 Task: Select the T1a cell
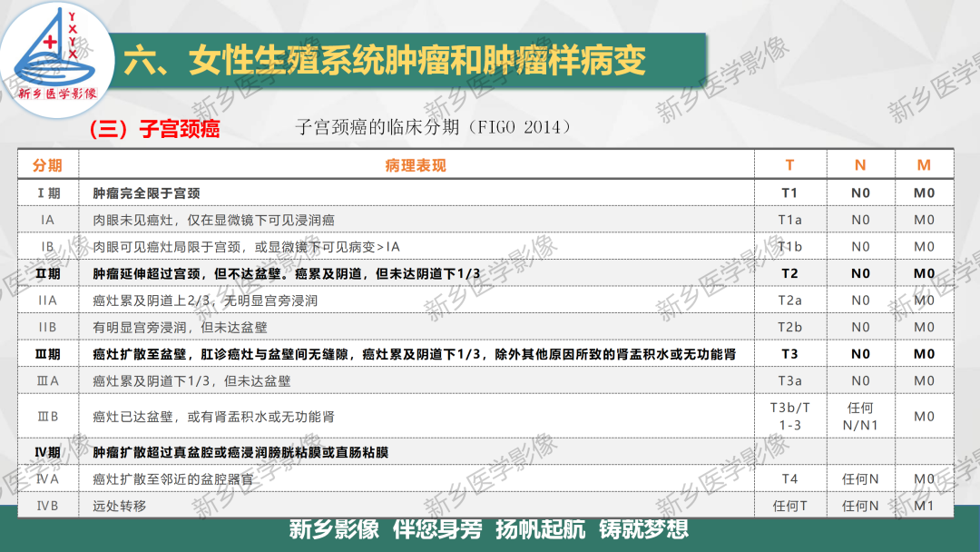coord(790,220)
